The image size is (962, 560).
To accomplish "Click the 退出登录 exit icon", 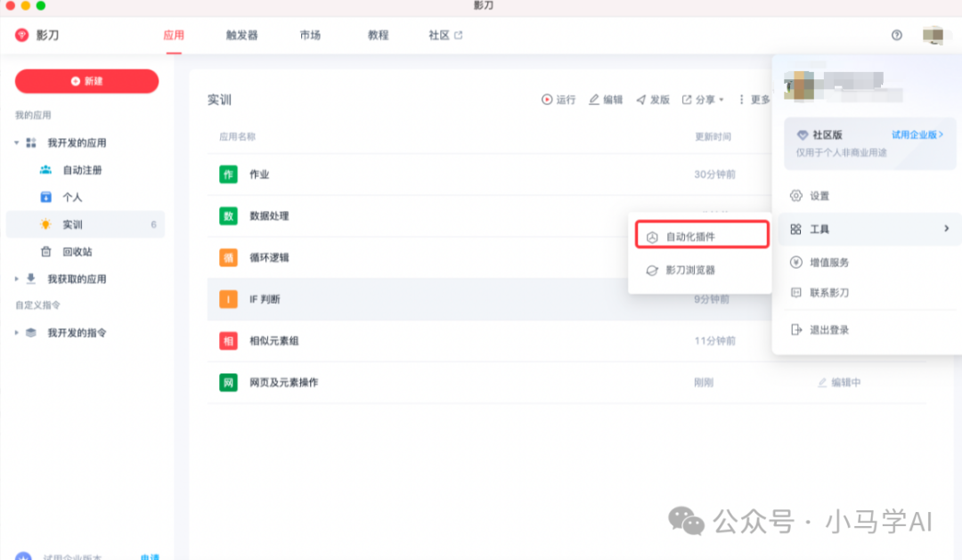I will pos(795,330).
